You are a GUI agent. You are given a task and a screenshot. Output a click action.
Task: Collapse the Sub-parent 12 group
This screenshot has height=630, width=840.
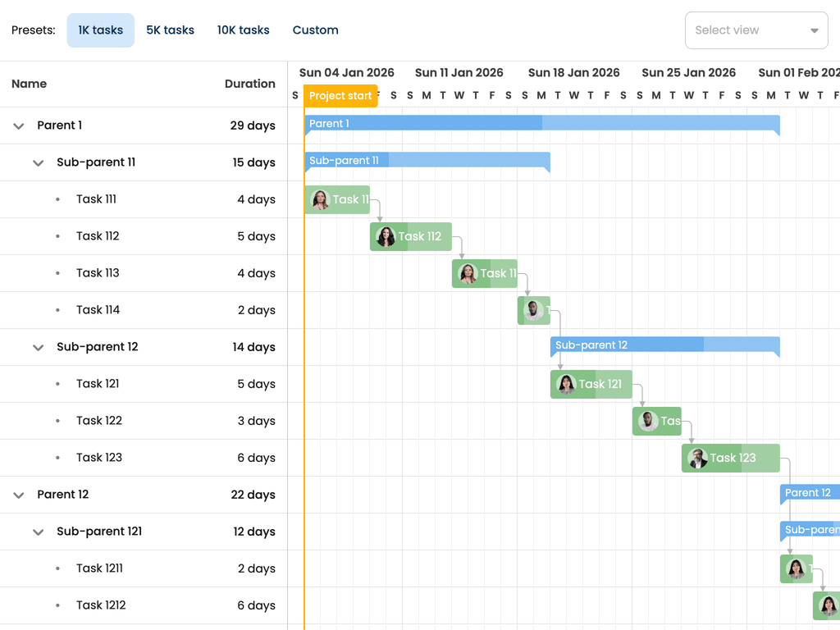coord(38,347)
